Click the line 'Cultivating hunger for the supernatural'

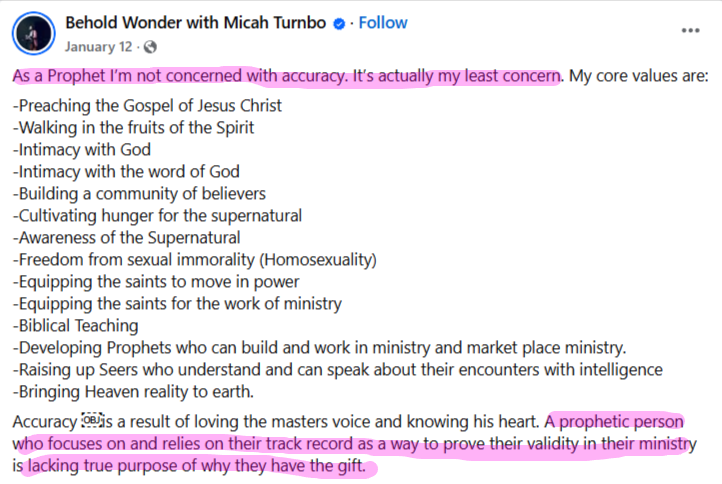[157, 216]
